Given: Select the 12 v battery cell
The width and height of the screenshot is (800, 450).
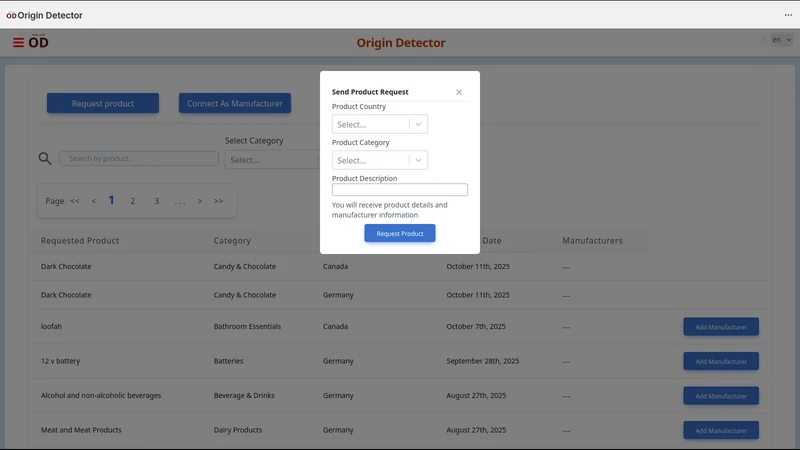Looking at the screenshot, I should [x=60, y=361].
